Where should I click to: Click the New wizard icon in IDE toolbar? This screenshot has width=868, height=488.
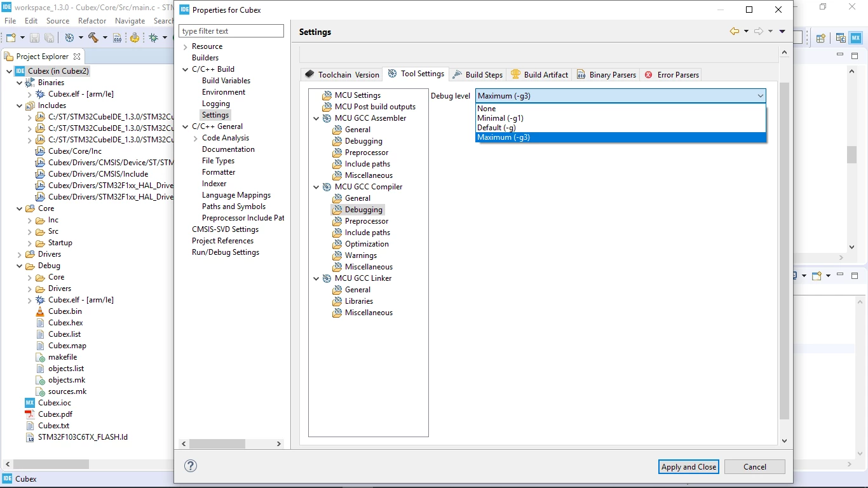(x=11, y=38)
